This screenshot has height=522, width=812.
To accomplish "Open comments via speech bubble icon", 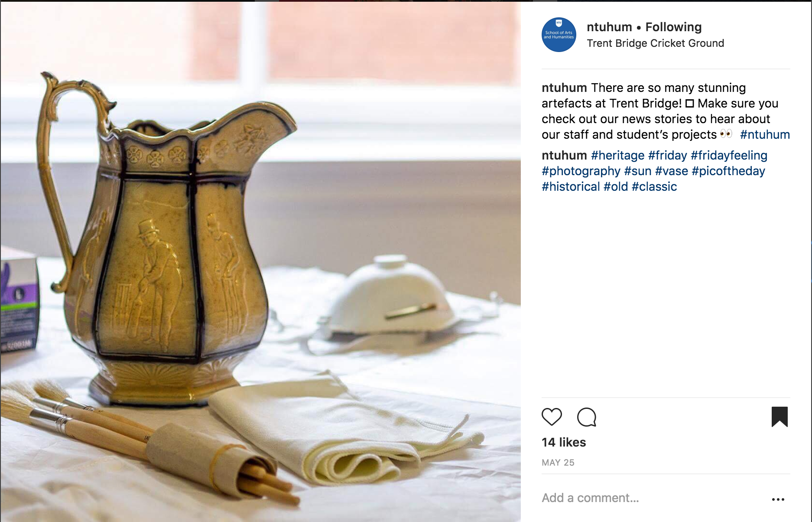I will (587, 417).
